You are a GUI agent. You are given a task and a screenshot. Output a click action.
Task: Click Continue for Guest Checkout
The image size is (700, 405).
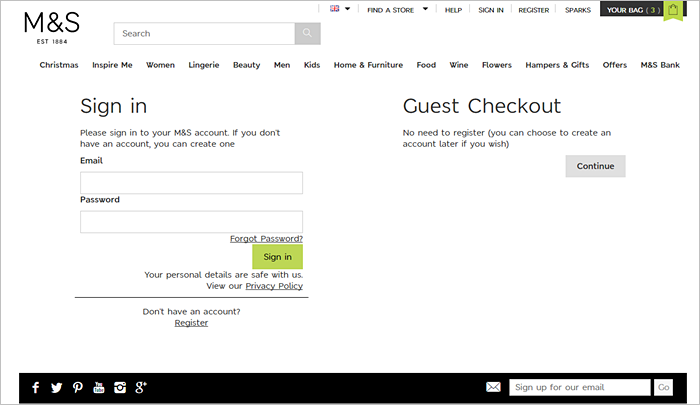tap(596, 166)
